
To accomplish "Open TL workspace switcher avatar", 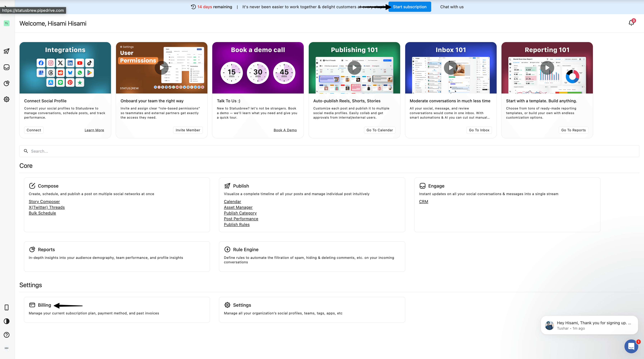I will tap(7, 23).
